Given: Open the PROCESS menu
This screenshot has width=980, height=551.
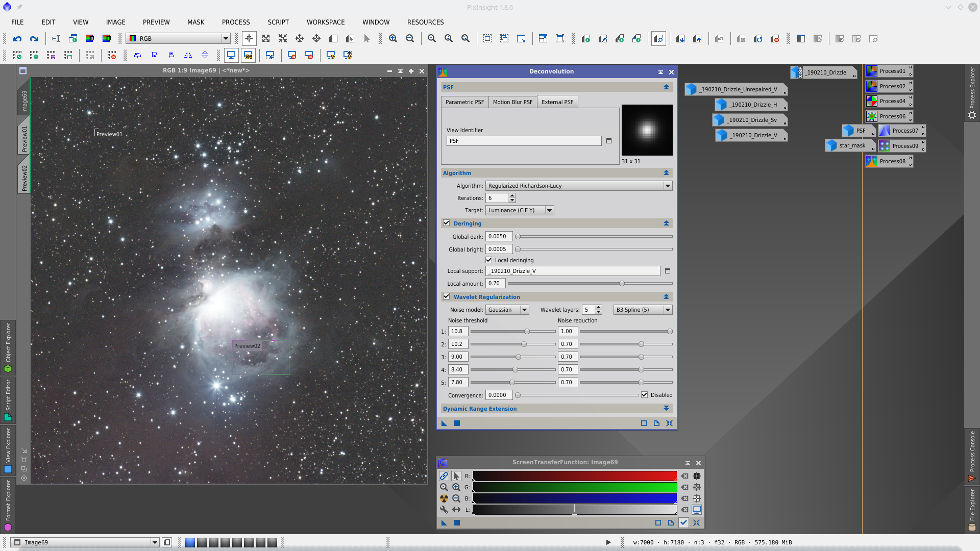Looking at the screenshot, I should coord(235,22).
